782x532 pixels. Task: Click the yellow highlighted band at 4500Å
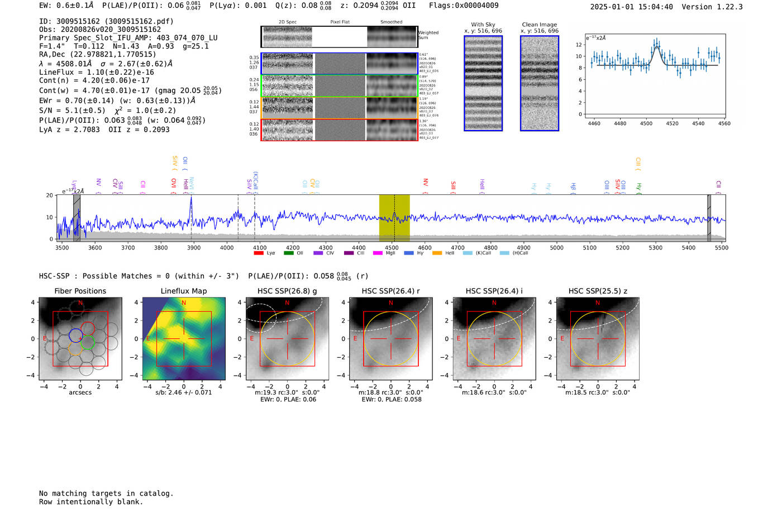tap(394, 218)
